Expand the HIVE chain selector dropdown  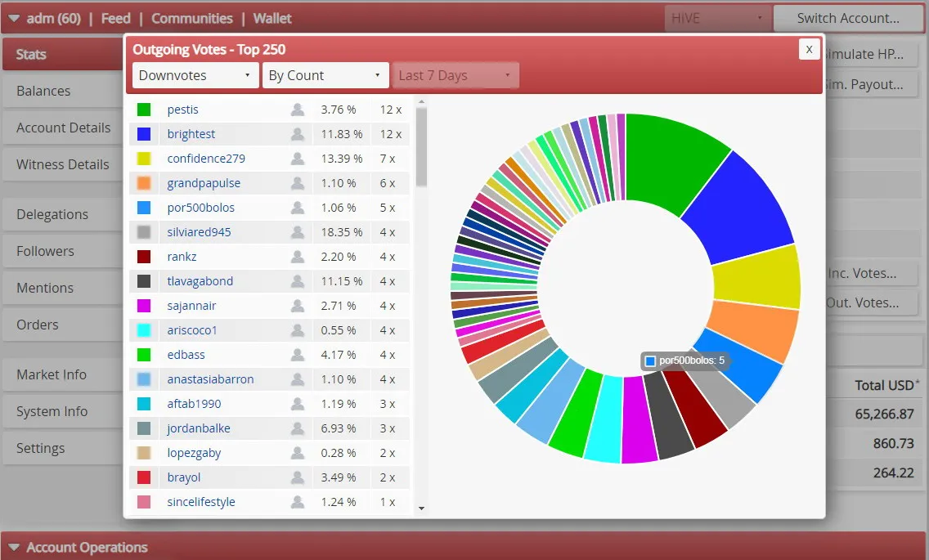click(x=717, y=18)
